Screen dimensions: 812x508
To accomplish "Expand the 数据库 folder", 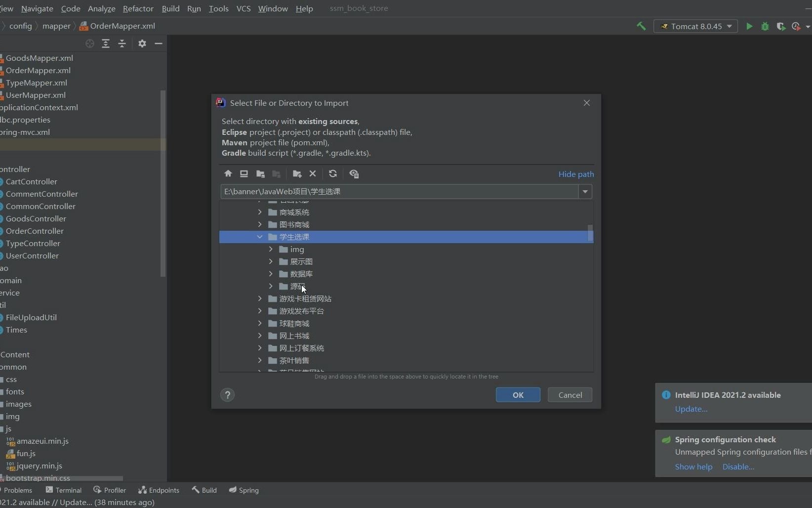I will click(271, 274).
